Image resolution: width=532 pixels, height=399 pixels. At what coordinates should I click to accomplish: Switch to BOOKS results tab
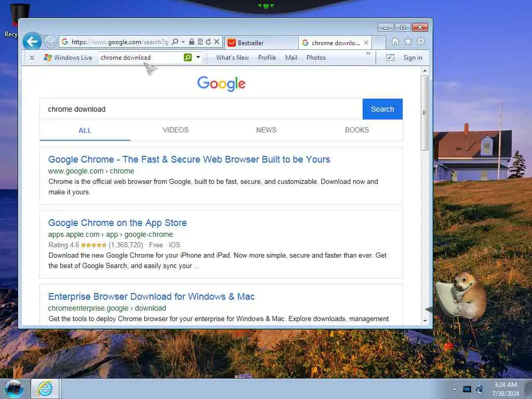click(x=357, y=130)
